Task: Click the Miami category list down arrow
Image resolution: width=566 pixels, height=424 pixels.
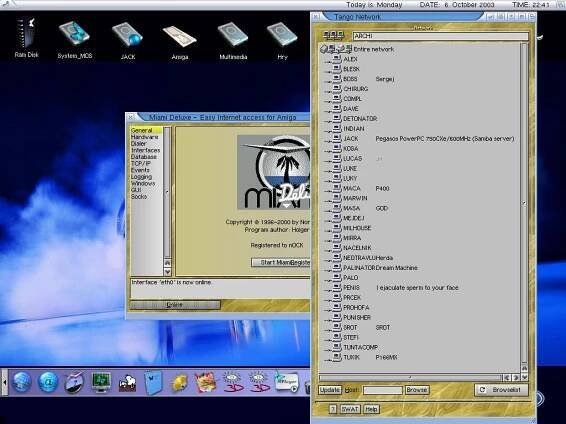Action: click(167, 271)
